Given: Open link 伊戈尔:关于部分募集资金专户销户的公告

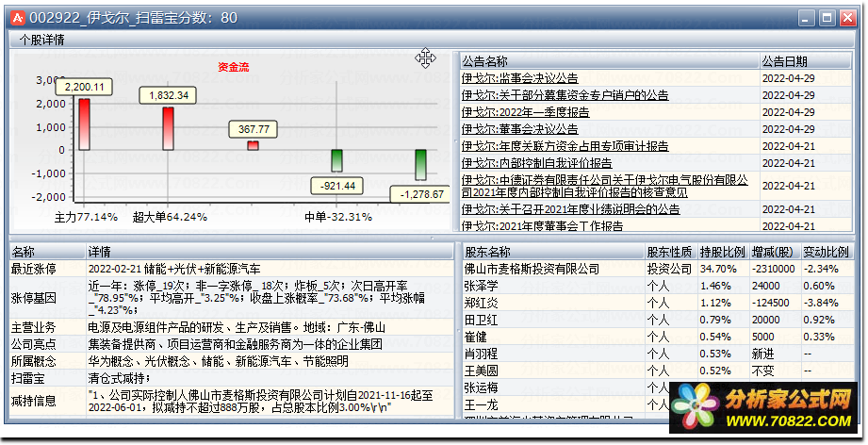Looking at the screenshot, I should 565,95.
